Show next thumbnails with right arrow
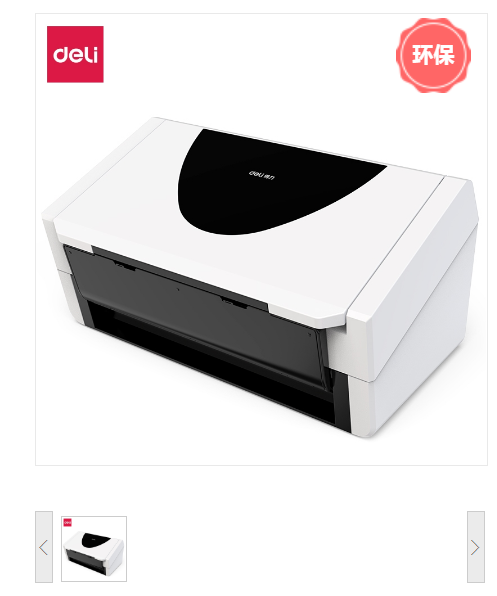 click(475, 548)
